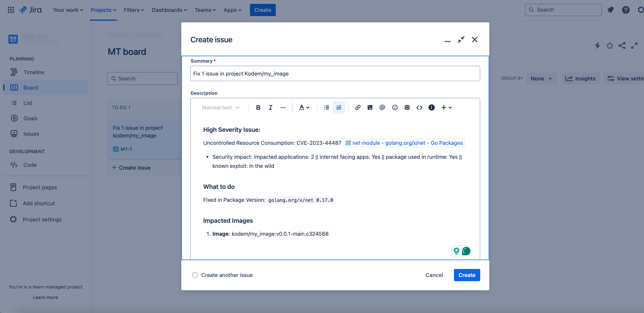Screen dimensions: 644x313
Task: Expand the Normal text style dropdown
Action: click(220, 107)
